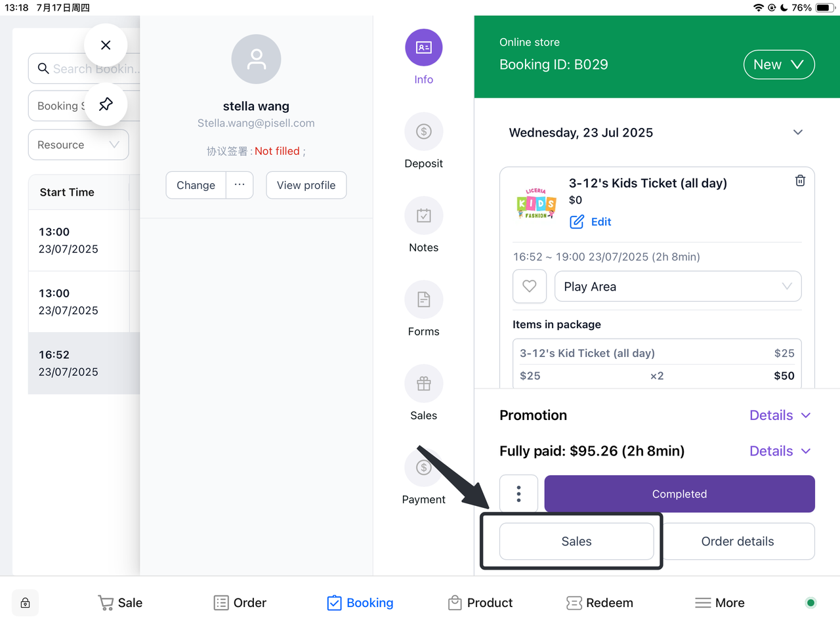Expand Promotion Details
The height and width of the screenshot is (630, 840).
pos(780,415)
